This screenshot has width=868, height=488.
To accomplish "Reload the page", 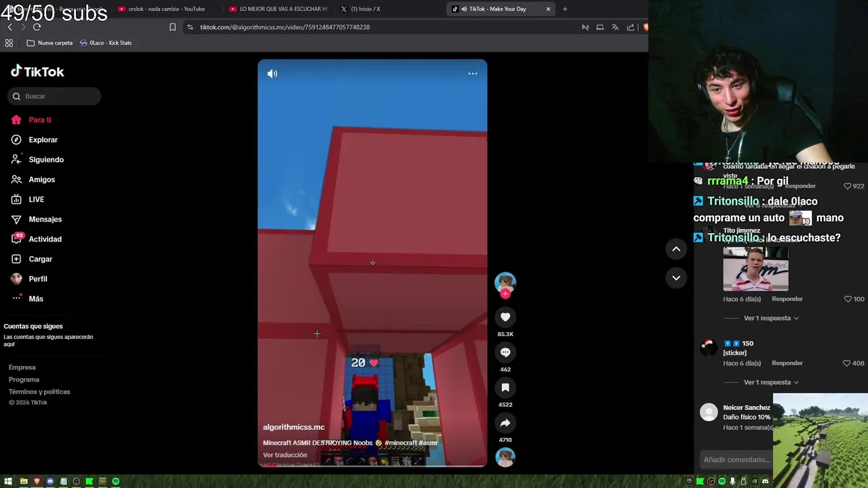I will coord(37,27).
